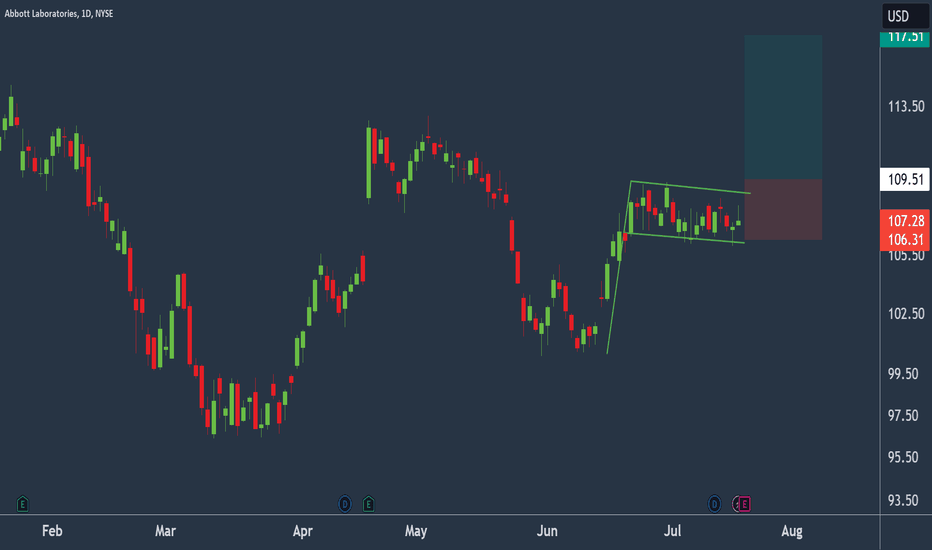The image size is (932, 550).
Task: Open the pink earnings marker in July
Action: tap(744, 504)
